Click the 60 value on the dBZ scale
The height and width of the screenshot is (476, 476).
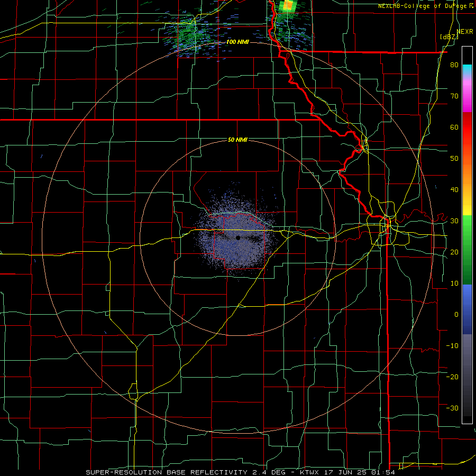(454, 127)
